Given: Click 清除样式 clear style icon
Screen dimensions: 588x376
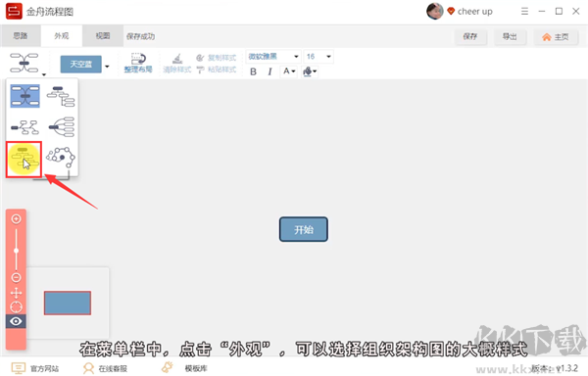Looking at the screenshot, I should coord(177,63).
